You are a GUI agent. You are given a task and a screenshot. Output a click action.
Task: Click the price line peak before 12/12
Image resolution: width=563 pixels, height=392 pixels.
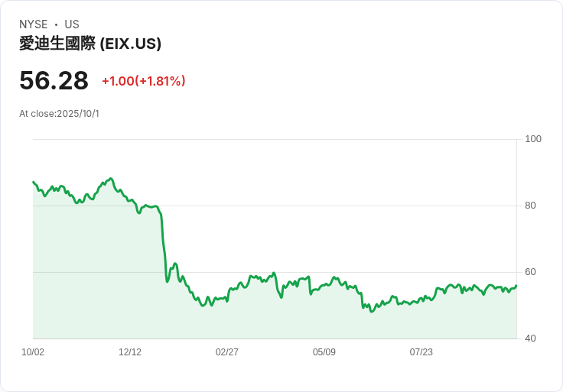tap(111, 179)
